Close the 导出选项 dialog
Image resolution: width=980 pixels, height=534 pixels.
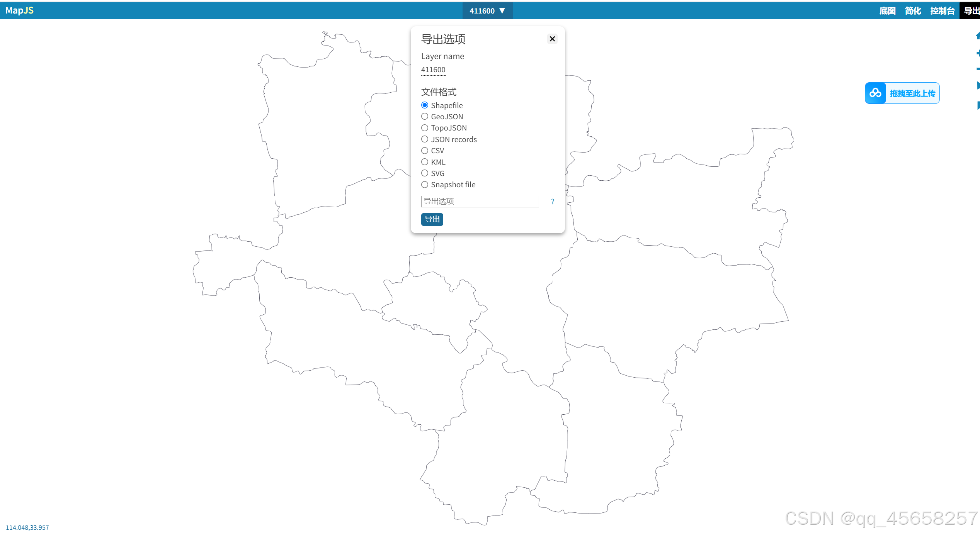click(x=552, y=39)
